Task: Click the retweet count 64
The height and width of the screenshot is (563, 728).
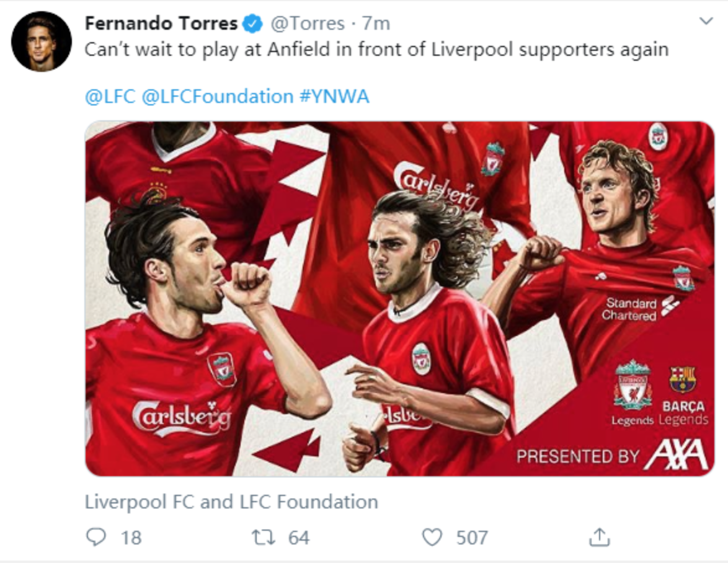Action: pyautogui.click(x=298, y=537)
